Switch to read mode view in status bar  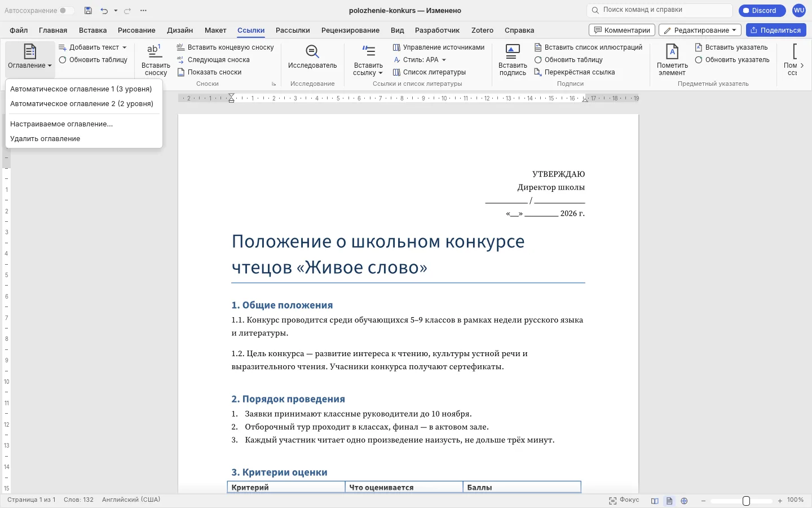[655, 501]
